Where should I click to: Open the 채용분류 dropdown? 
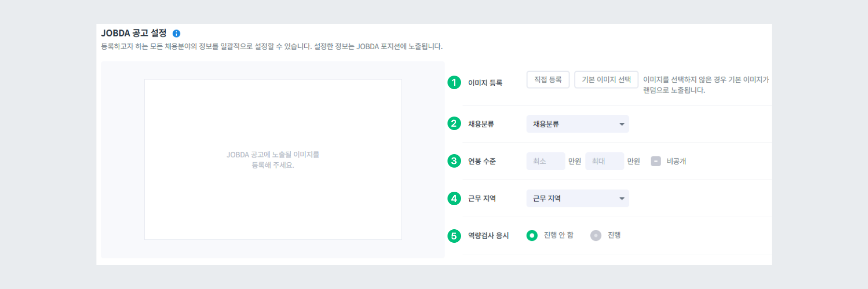pyautogui.click(x=578, y=124)
